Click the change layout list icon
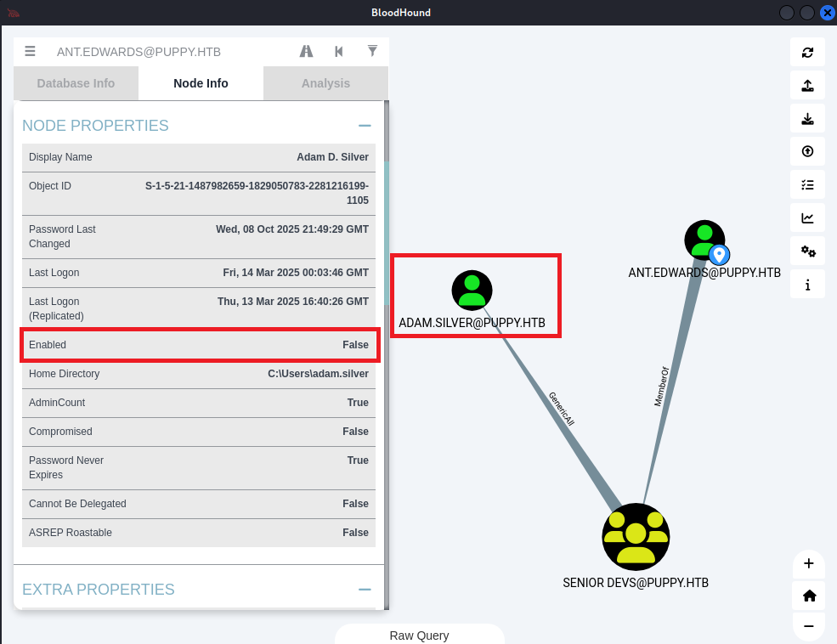This screenshot has width=837, height=644. click(807, 185)
